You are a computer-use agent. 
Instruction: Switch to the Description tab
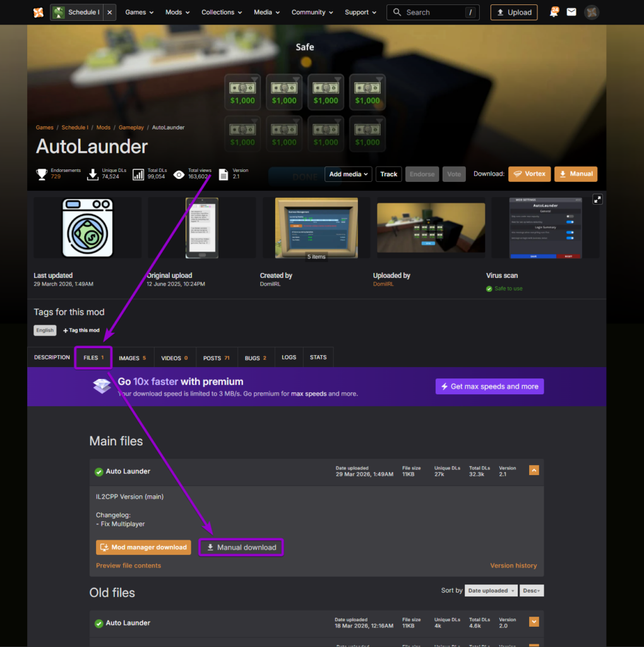[x=52, y=358]
